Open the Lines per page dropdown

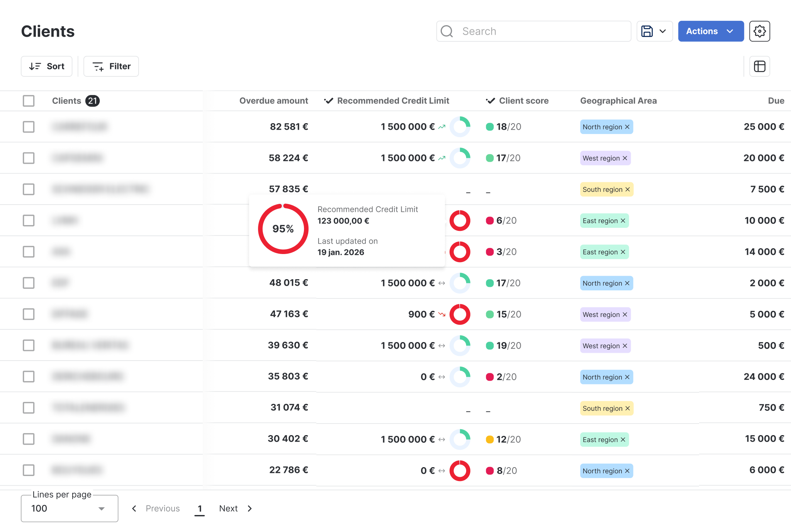click(x=70, y=508)
